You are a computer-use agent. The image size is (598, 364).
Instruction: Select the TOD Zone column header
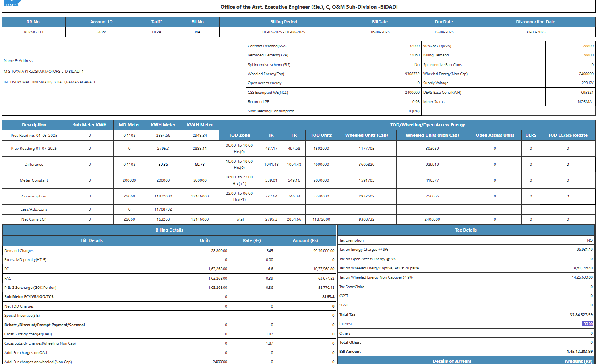239,135
